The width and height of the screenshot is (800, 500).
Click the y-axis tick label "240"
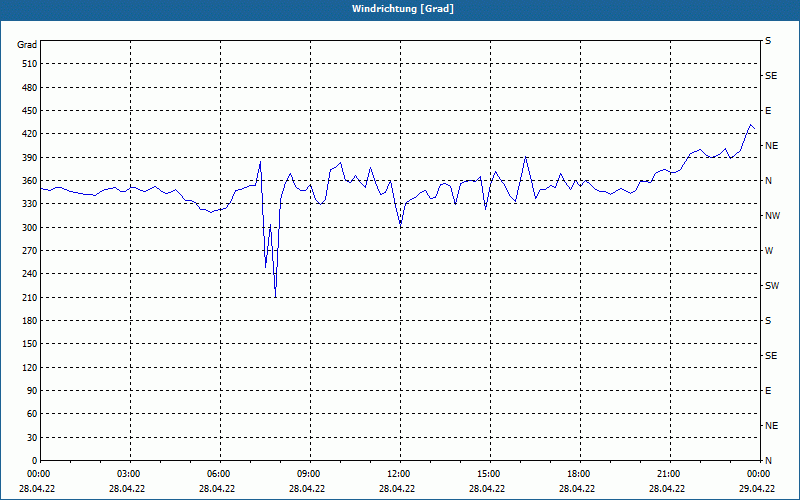click(30, 274)
